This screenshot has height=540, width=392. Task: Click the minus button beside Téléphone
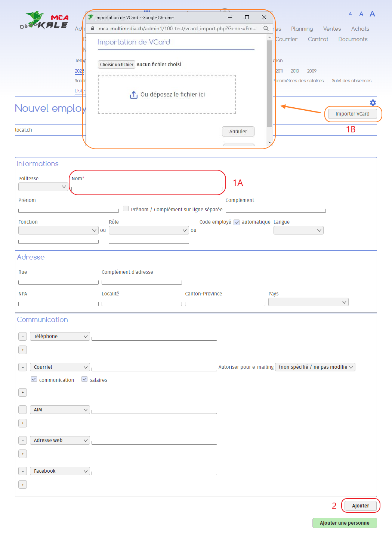click(22, 337)
